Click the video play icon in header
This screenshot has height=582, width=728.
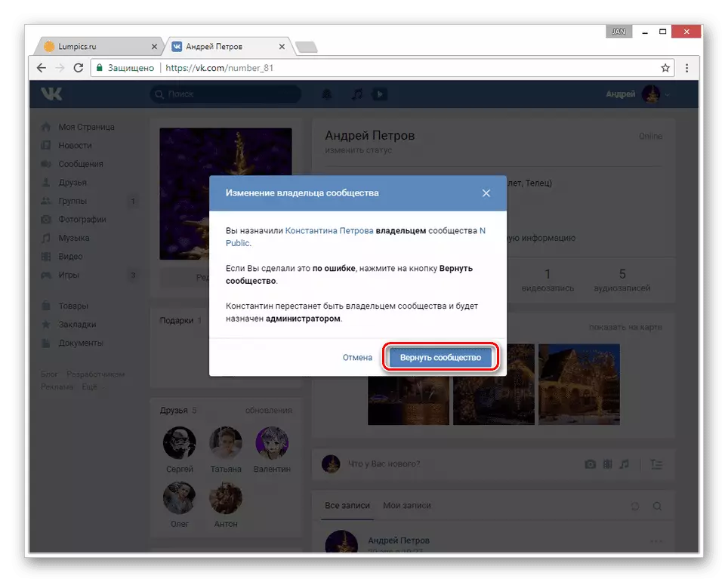(x=379, y=94)
